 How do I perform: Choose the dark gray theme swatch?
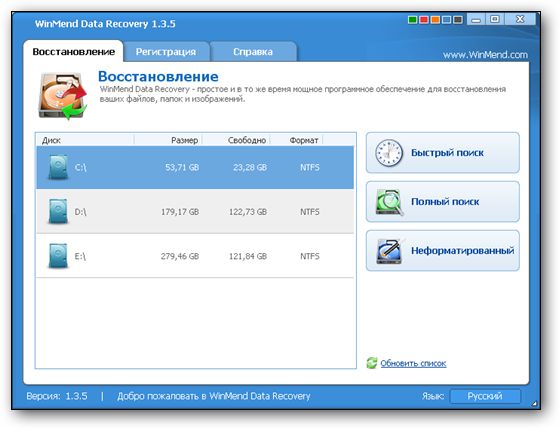click(458, 20)
